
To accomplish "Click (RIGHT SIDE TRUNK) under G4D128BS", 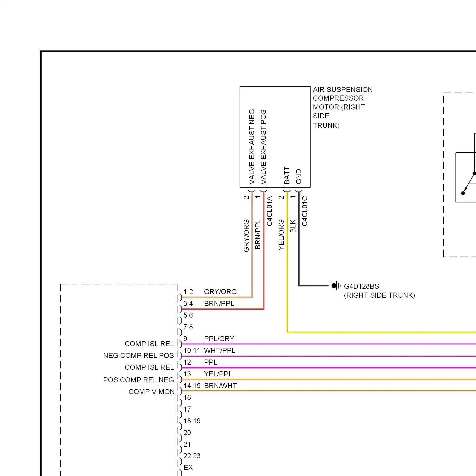I will [380, 295].
